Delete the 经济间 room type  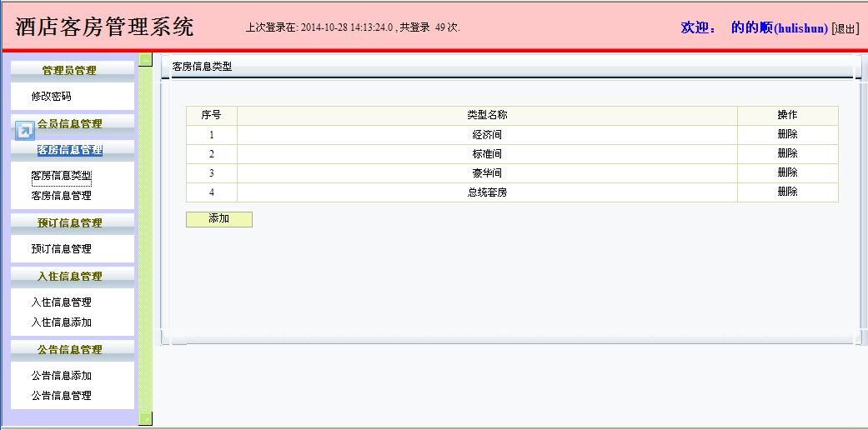coord(787,134)
